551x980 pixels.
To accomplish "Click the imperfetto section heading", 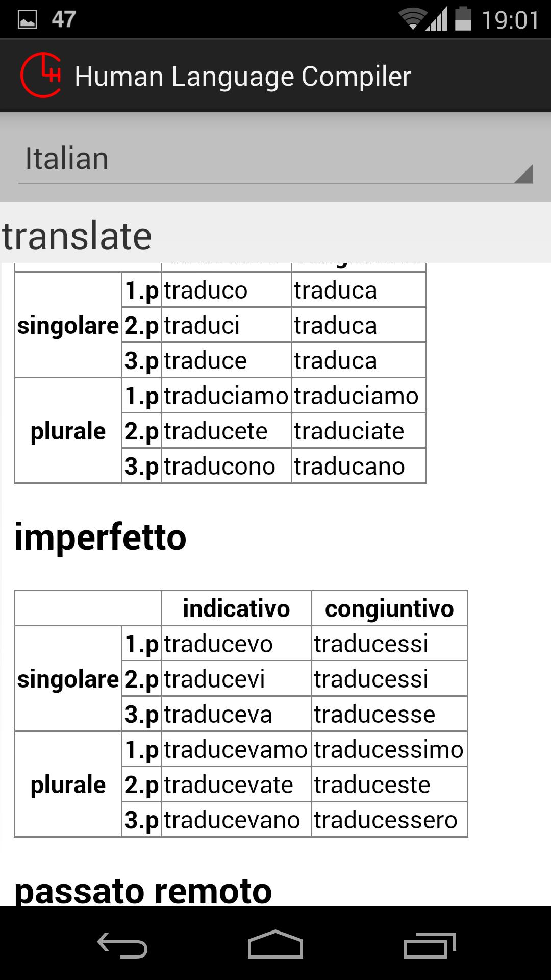I will (100, 537).
